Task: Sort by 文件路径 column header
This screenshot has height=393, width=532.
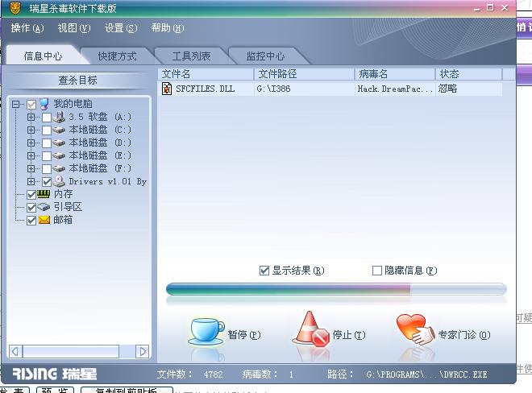Action: [x=305, y=74]
